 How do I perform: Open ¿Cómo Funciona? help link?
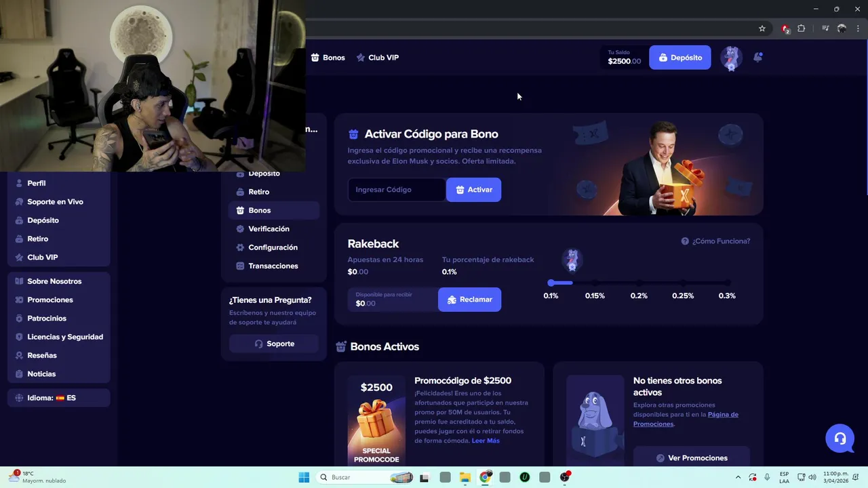coord(721,241)
